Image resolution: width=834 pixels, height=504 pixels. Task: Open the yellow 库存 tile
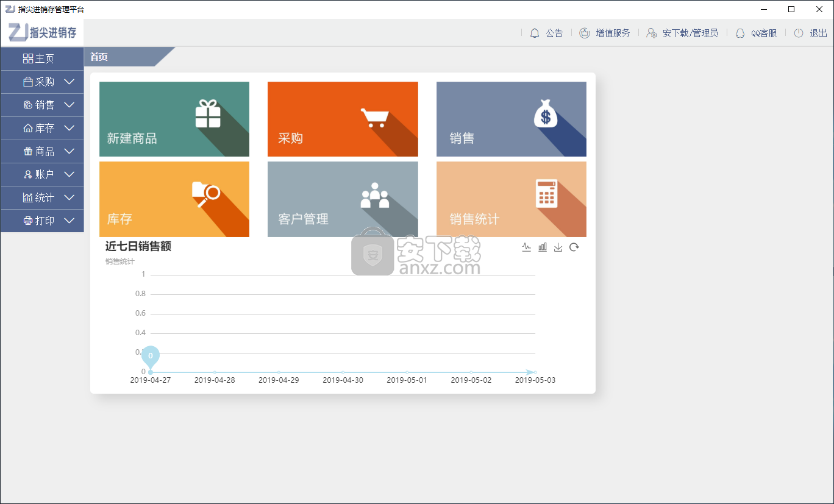(174, 199)
